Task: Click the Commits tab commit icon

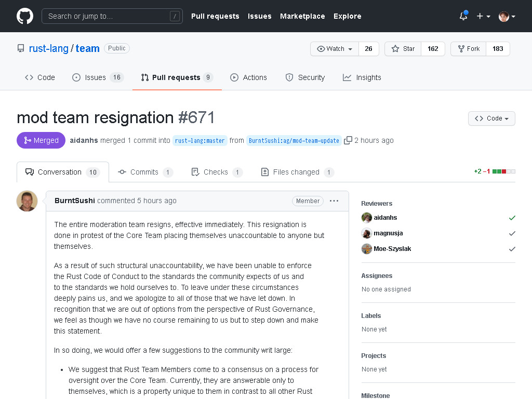Action: coord(122,172)
